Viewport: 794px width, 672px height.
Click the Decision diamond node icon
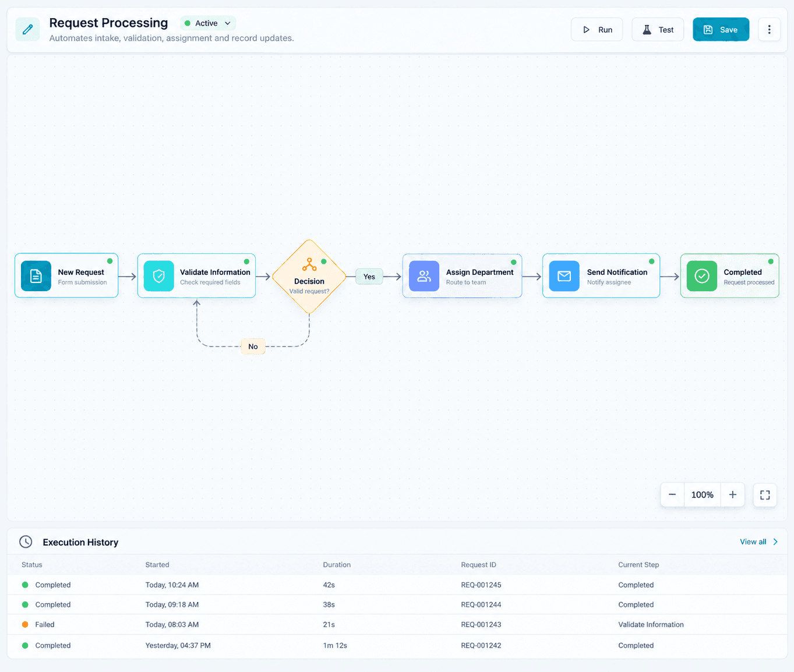pos(309,265)
